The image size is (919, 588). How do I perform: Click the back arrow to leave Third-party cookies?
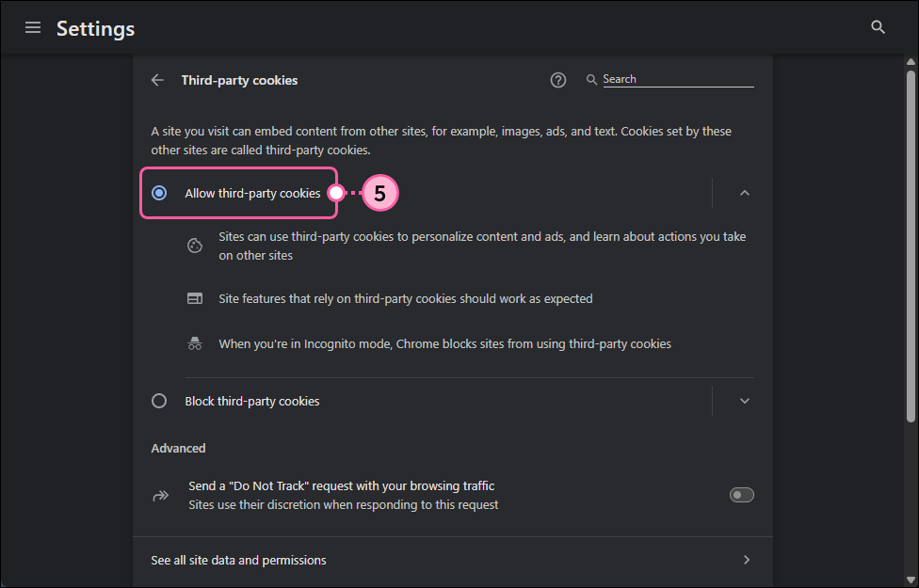tap(157, 80)
